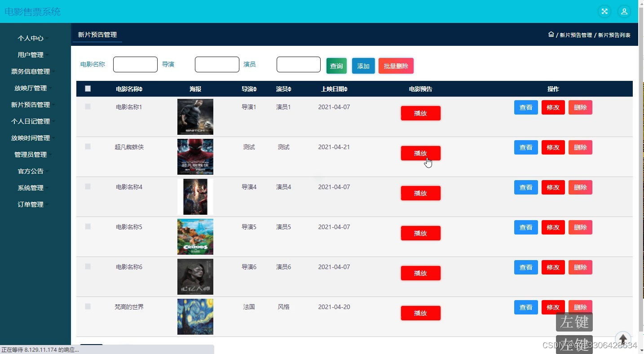View details of 电影名称1
The image size is (644, 354).
[526, 107]
